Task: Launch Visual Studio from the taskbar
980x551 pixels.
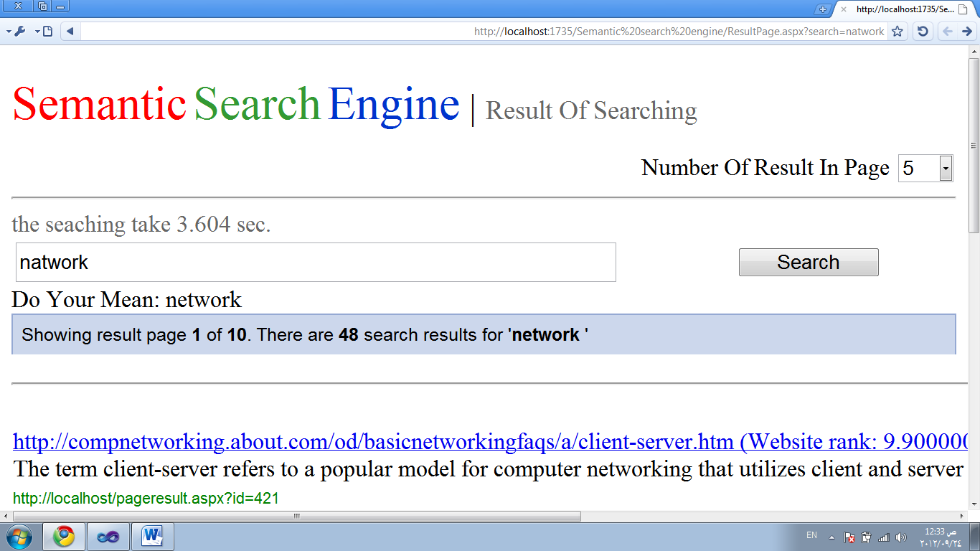Action: 108,537
